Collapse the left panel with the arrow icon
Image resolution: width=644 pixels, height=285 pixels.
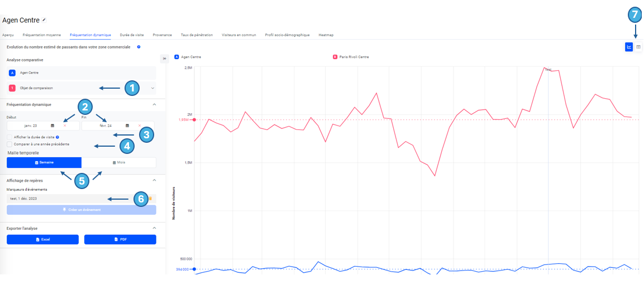pos(164,59)
